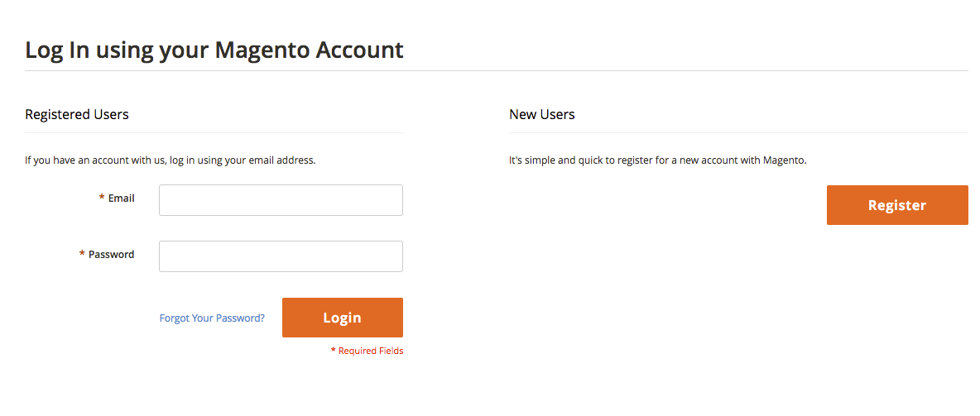Focus the Password input field
Viewport: 980px width, 416px height.
pos(281,256)
